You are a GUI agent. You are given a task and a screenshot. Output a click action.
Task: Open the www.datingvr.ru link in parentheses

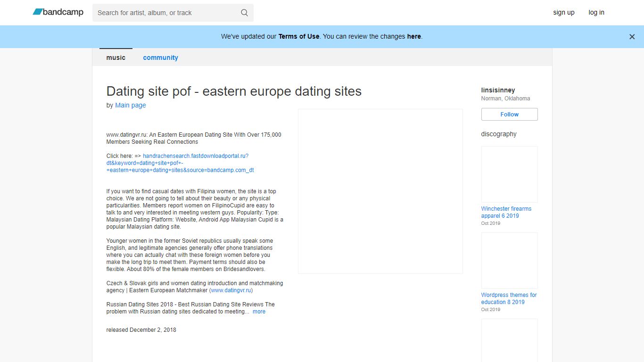pos(231,290)
